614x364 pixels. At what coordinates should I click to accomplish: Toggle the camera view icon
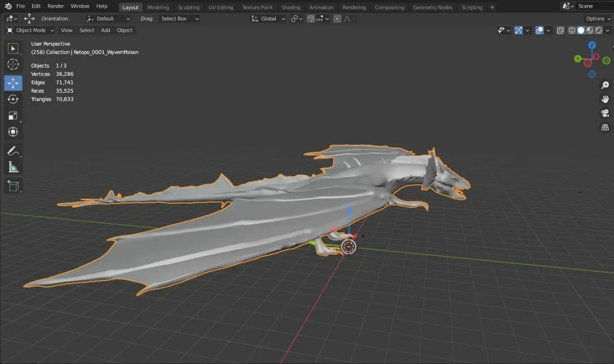click(605, 113)
